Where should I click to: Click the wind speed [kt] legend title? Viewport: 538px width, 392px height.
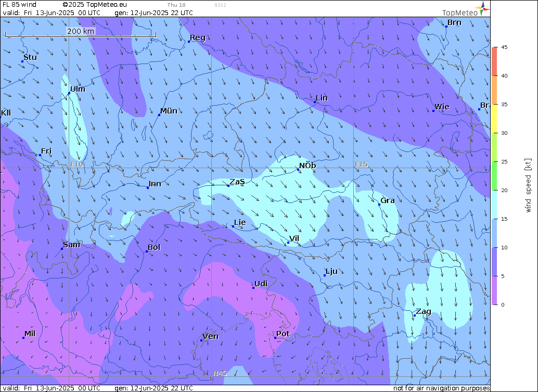coord(529,185)
